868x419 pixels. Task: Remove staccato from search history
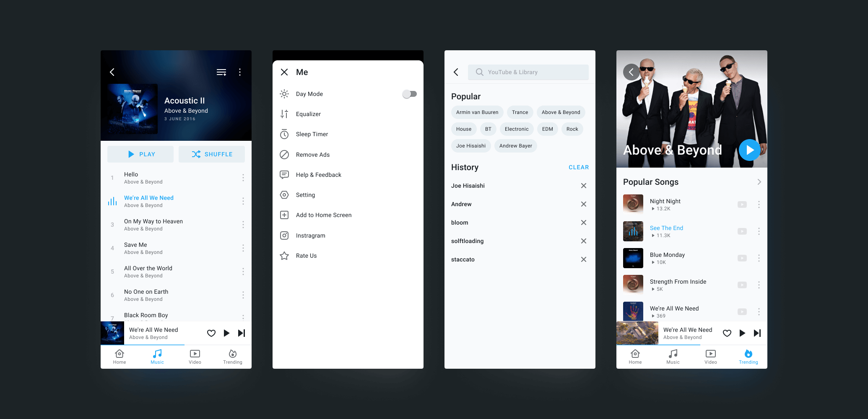(x=584, y=259)
